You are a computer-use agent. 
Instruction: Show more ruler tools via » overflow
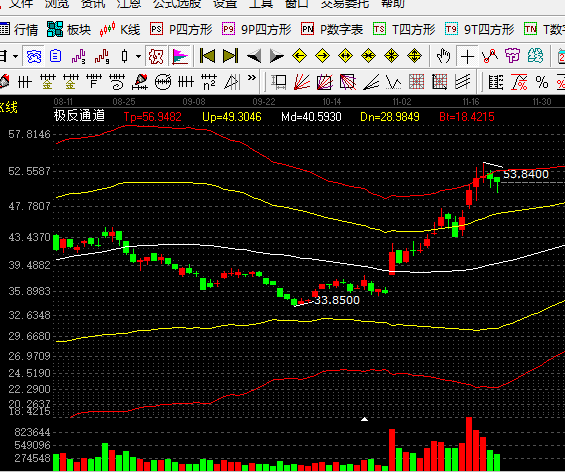pyautogui.click(x=252, y=77)
